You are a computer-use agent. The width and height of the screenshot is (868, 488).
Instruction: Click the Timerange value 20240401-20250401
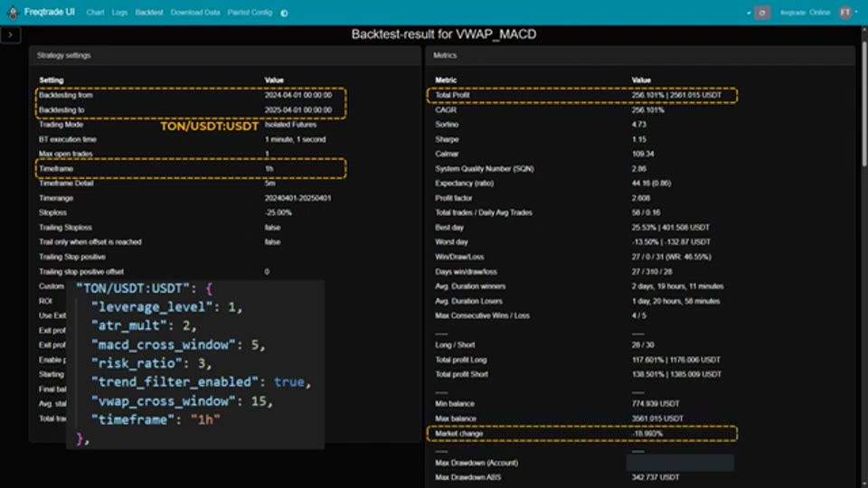pyautogui.click(x=297, y=198)
